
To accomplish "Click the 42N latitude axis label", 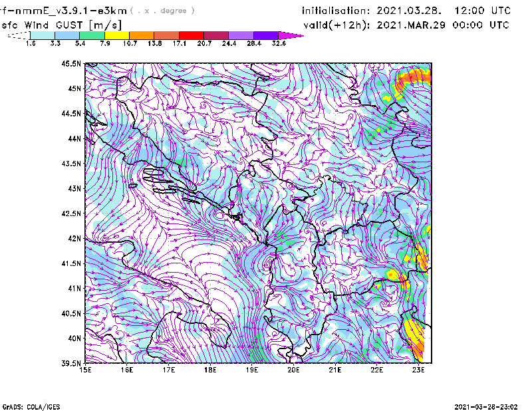I will 73,239.
